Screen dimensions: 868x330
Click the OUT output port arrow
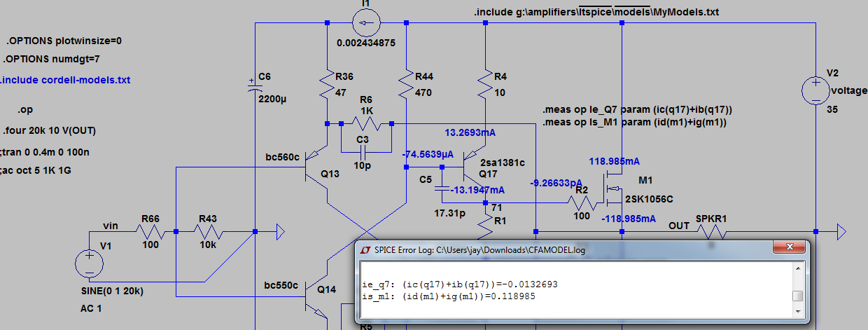click(x=841, y=231)
